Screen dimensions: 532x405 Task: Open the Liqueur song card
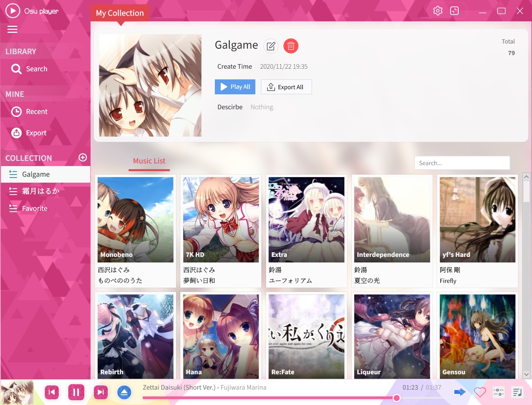(392, 336)
